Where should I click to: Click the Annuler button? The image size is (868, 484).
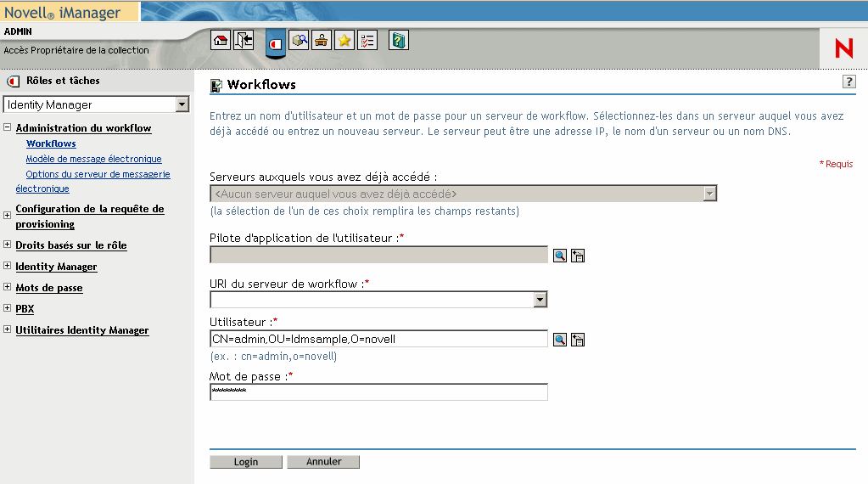coord(323,462)
